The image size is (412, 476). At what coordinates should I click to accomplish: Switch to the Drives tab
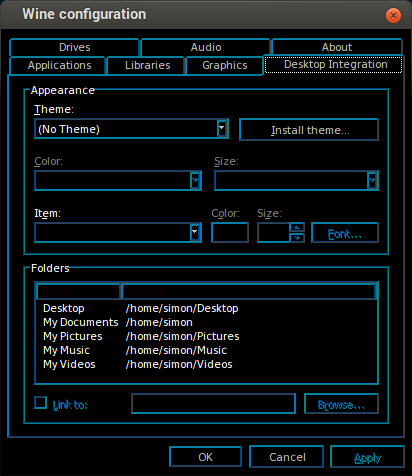[x=74, y=47]
